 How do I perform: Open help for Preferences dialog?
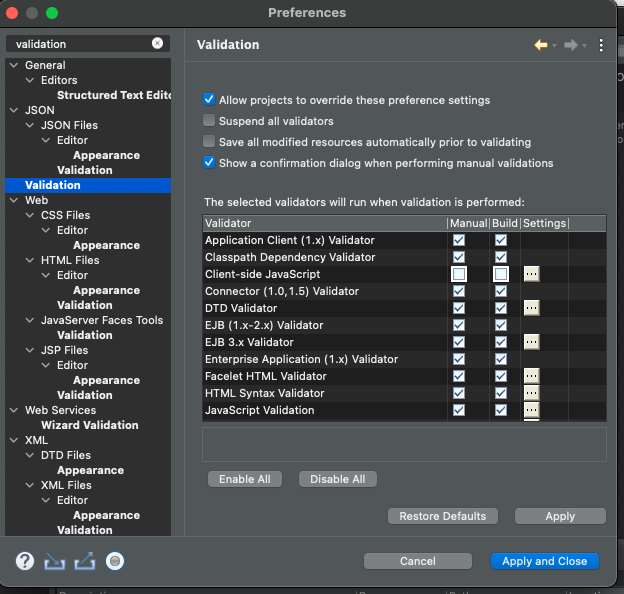pyautogui.click(x=25, y=561)
